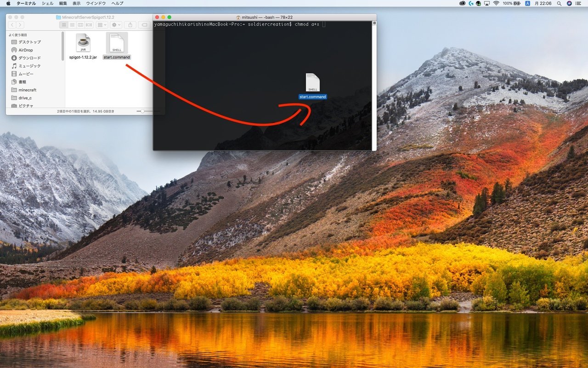The height and width of the screenshot is (368, 588).
Task: Select デスクトップ in the Finder sidebar
Action: tap(29, 42)
